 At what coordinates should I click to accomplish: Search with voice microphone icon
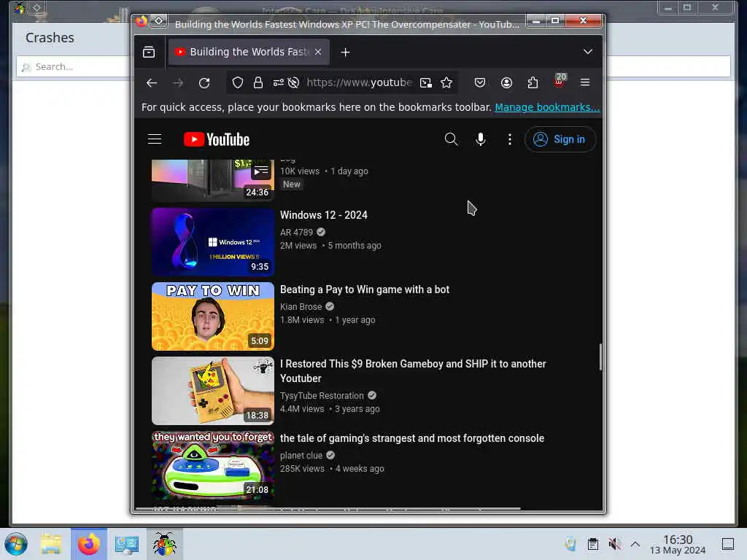(481, 139)
